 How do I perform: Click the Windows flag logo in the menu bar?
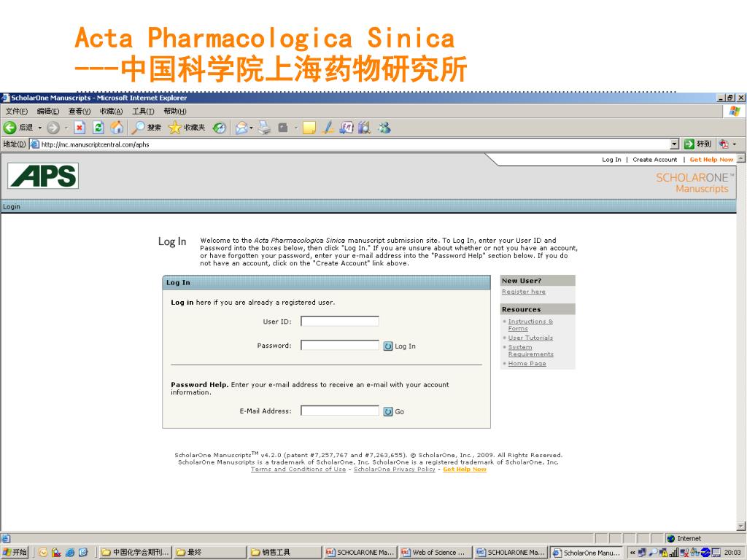pos(734,111)
